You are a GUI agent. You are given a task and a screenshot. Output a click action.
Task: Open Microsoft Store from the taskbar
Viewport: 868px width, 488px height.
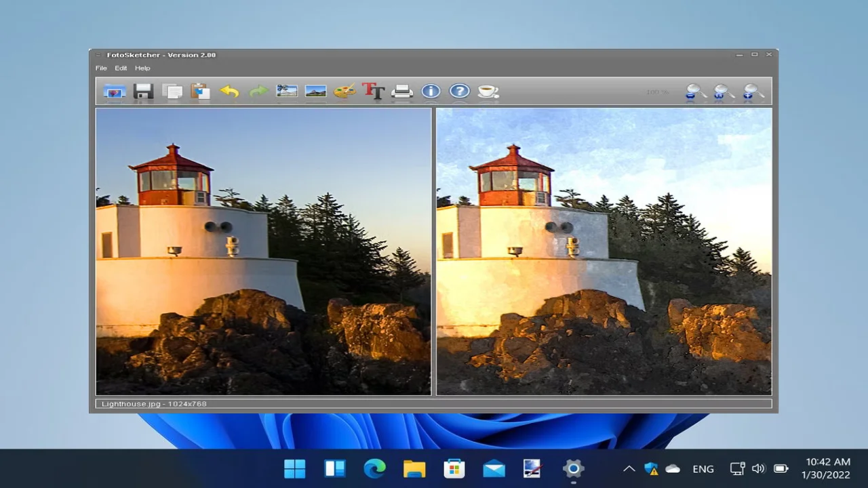tap(454, 468)
